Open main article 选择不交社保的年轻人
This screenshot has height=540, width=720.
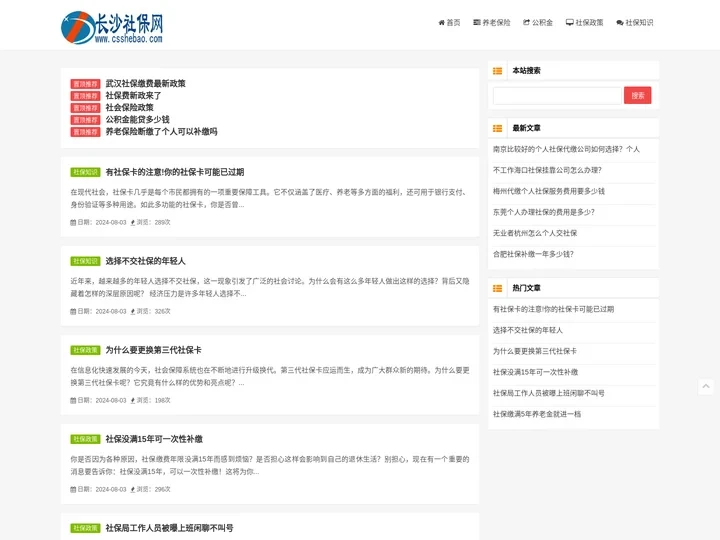145,261
